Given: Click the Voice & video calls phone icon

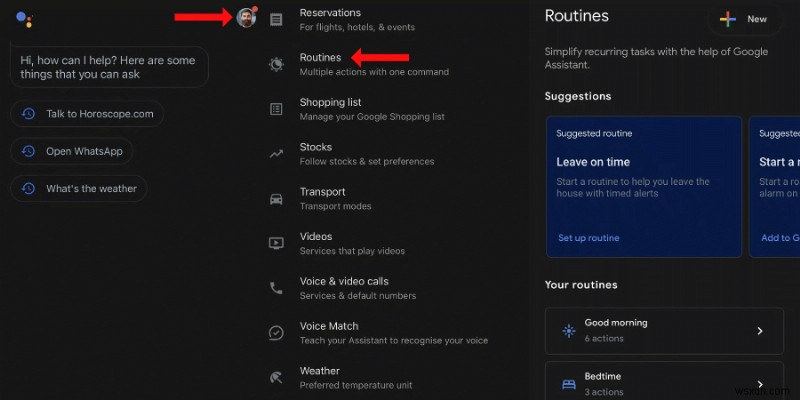Looking at the screenshot, I should coord(276,288).
